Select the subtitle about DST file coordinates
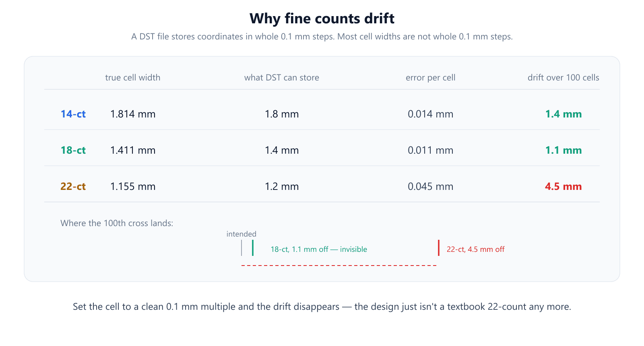 (322, 37)
